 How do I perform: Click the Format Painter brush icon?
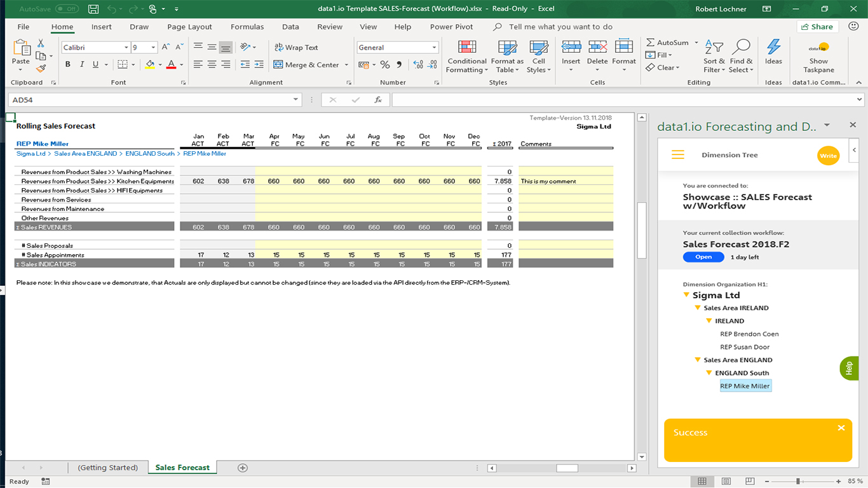pyautogui.click(x=41, y=69)
